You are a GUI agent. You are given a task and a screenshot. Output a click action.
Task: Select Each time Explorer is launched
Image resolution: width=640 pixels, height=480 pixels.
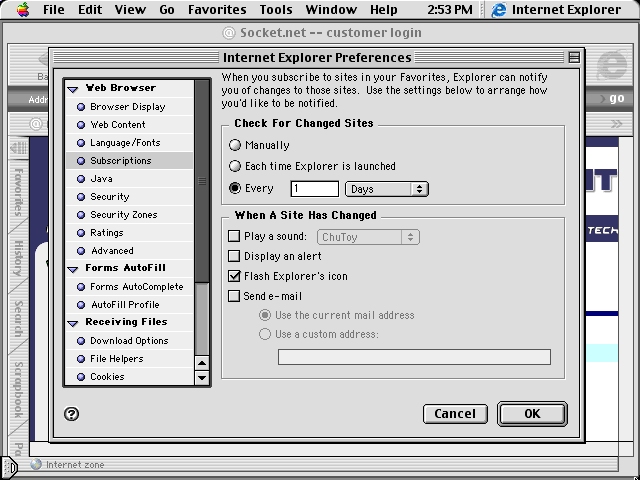point(235,166)
